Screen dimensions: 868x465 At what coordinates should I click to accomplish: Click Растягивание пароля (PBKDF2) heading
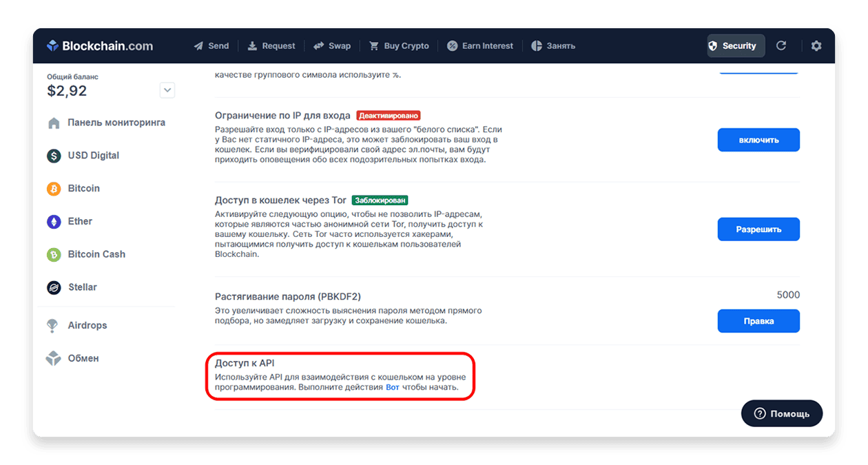(x=288, y=297)
